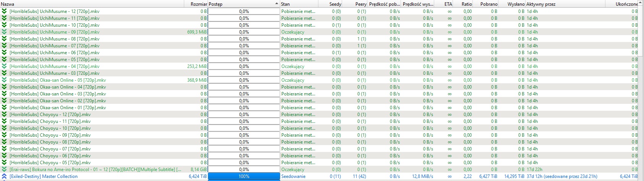Click the '6,427 TiB' downloaded value
This screenshot has height=181, width=644.
coord(488,176)
